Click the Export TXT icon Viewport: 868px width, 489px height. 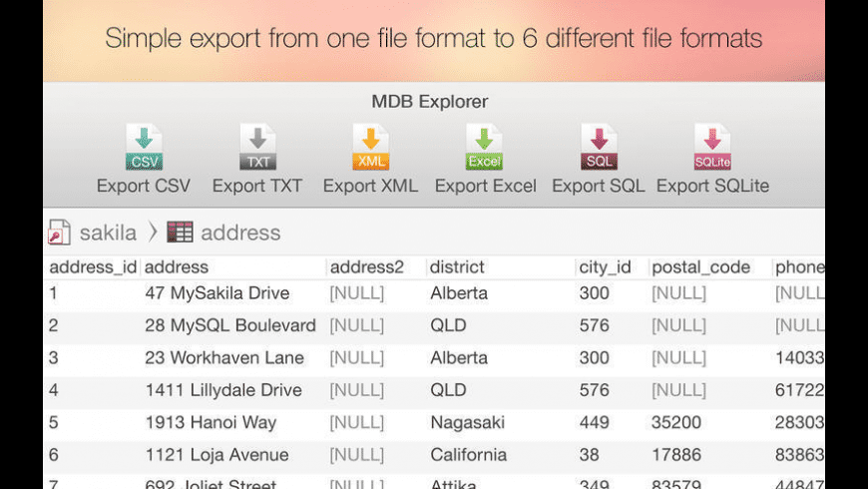pyautogui.click(x=258, y=147)
